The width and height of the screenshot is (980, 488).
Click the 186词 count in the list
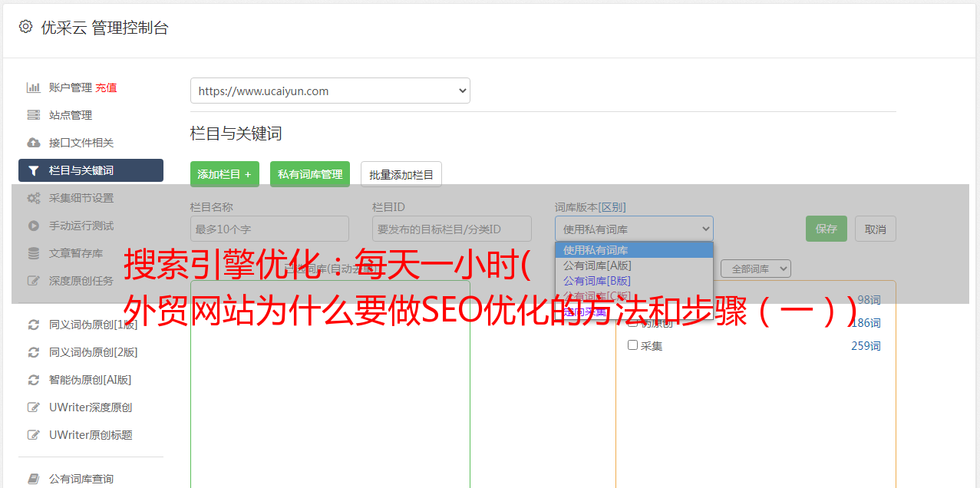(866, 323)
